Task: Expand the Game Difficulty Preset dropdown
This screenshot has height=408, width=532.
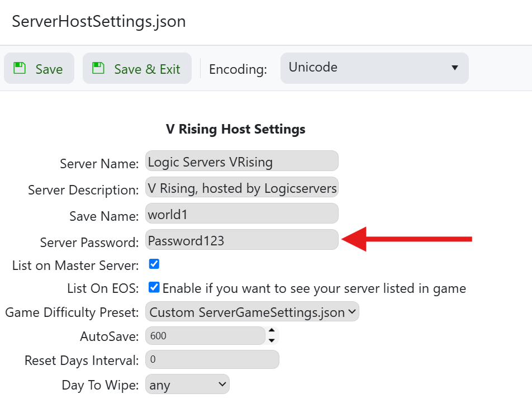Action: click(252, 312)
